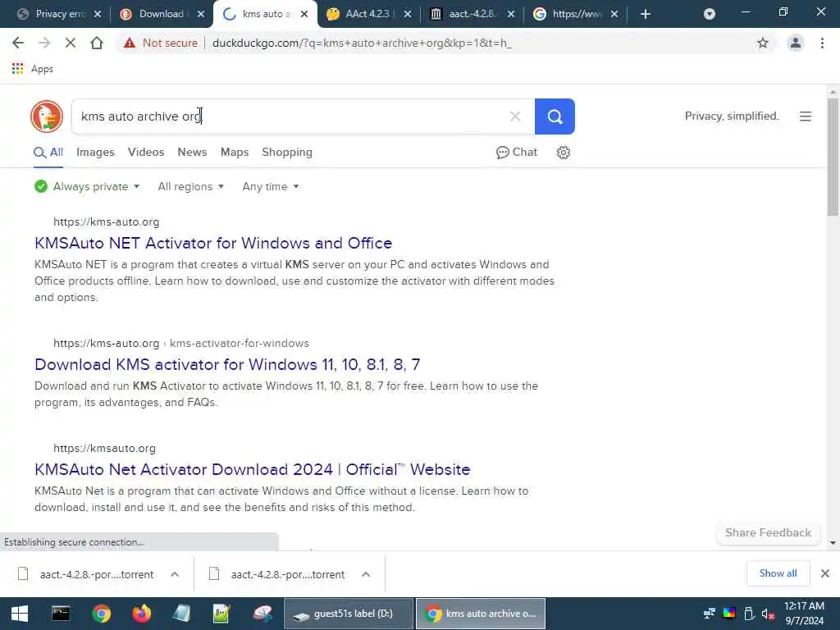Click the muted speaker icon in tray

(x=768, y=614)
